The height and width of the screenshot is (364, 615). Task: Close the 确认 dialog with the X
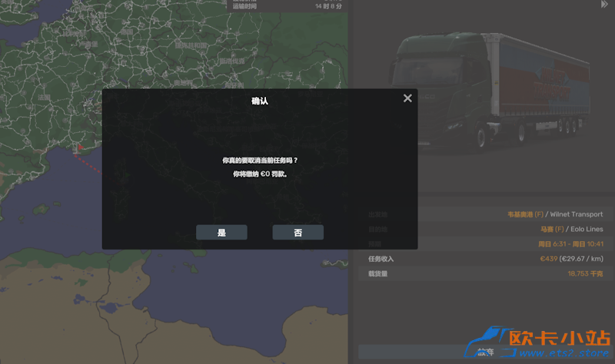point(407,98)
